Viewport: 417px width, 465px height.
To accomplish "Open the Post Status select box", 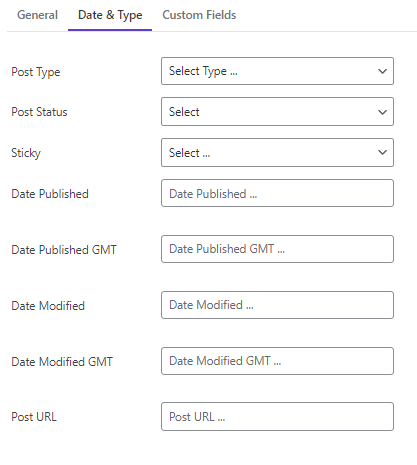I will [x=277, y=112].
